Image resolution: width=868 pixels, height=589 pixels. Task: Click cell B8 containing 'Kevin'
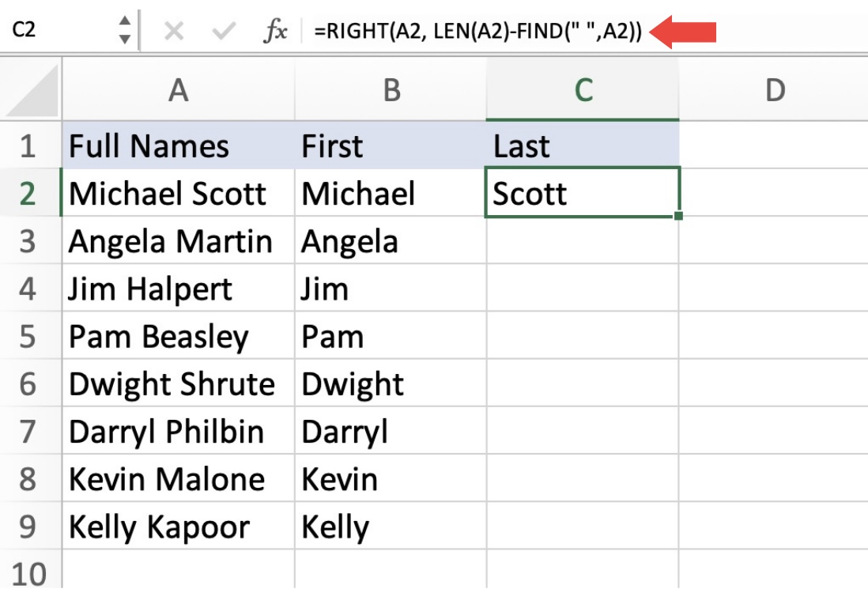pyautogui.click(x=391, y=479)
